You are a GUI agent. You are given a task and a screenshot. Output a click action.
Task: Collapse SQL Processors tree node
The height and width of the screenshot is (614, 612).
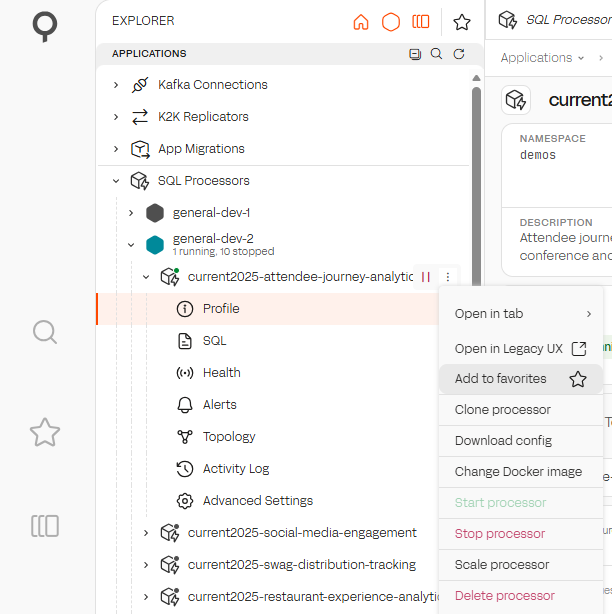click(116, 181)
